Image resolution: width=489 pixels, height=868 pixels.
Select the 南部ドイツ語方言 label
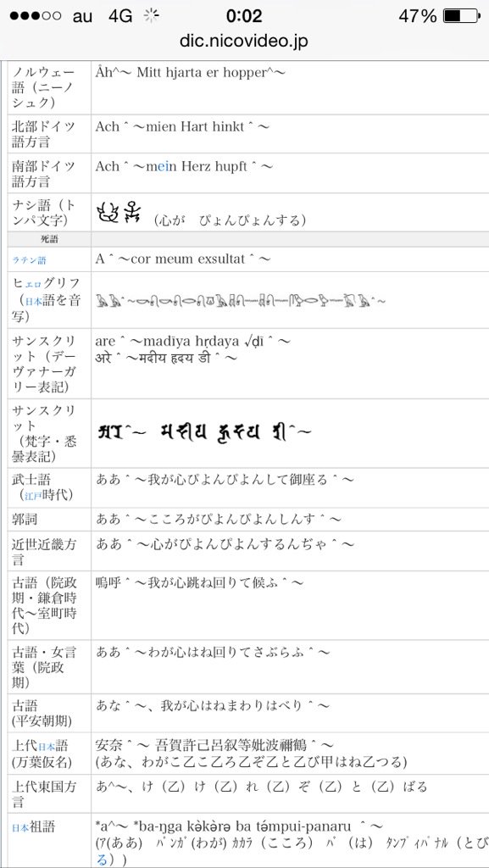(43, 174)
